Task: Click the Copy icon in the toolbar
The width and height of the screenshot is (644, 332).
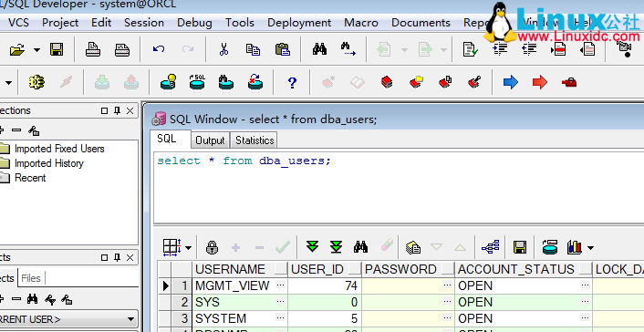Action: tap(253, 50)
